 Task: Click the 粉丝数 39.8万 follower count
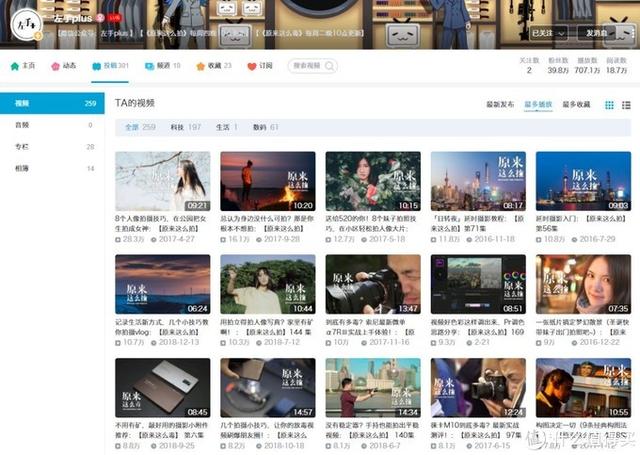[558, 65]
